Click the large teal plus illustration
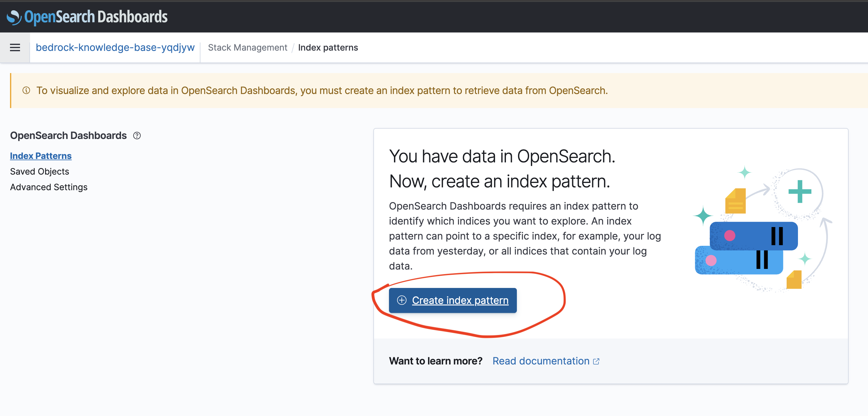Viewport: 868px width, 416px height. 799,192
